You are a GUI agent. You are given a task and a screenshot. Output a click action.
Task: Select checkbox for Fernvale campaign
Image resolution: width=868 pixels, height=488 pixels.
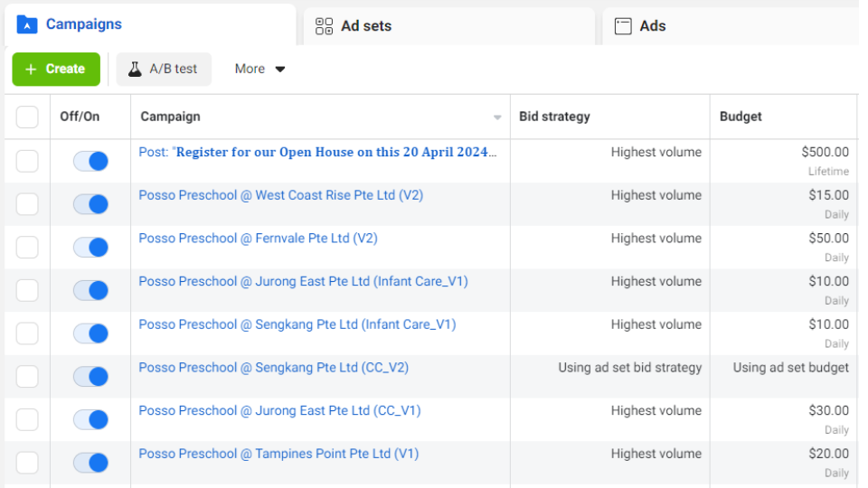[27, 248]
